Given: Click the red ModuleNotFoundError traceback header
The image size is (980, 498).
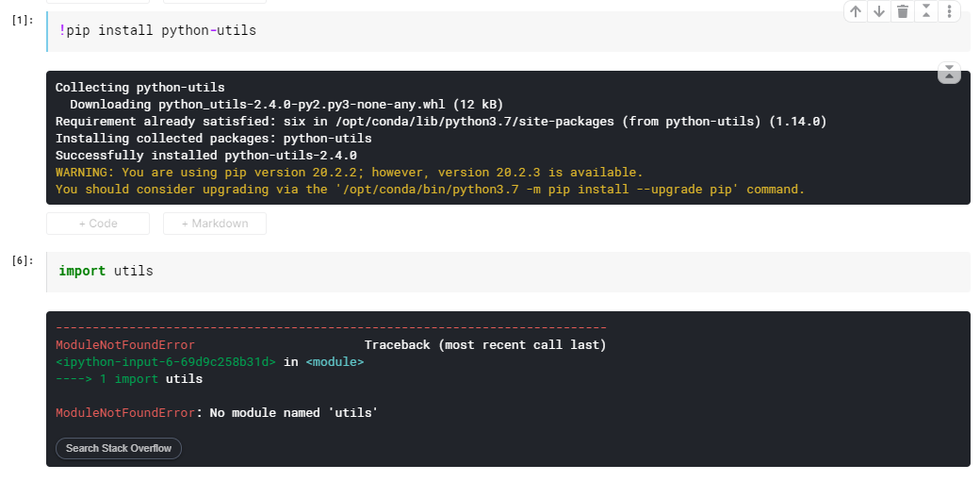Looking at the screenshot, I should pos(125,345).
